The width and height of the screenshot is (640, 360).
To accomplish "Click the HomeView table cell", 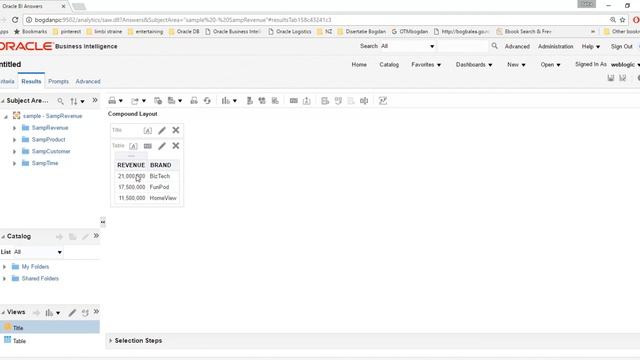I will point(163,198).
